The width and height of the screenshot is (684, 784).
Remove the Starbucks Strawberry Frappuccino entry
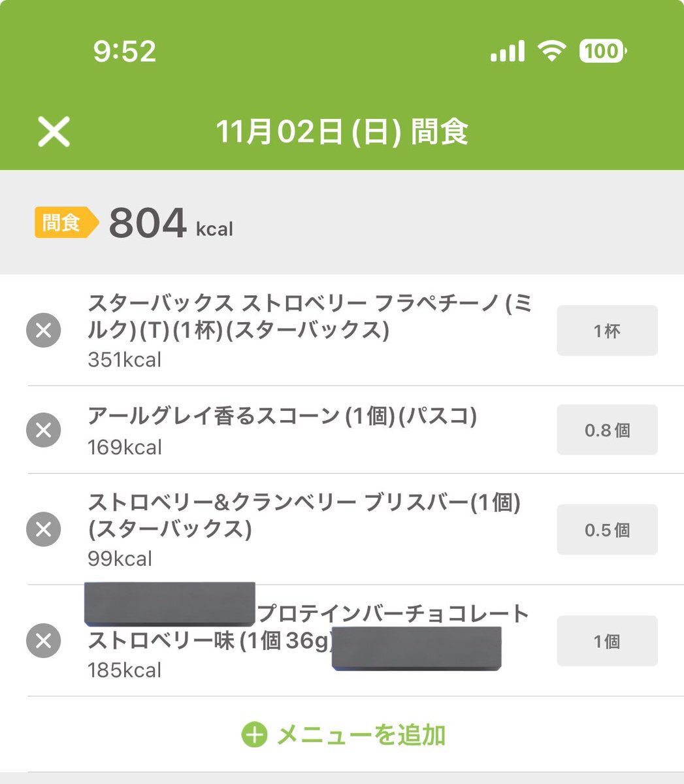point(43,331)
